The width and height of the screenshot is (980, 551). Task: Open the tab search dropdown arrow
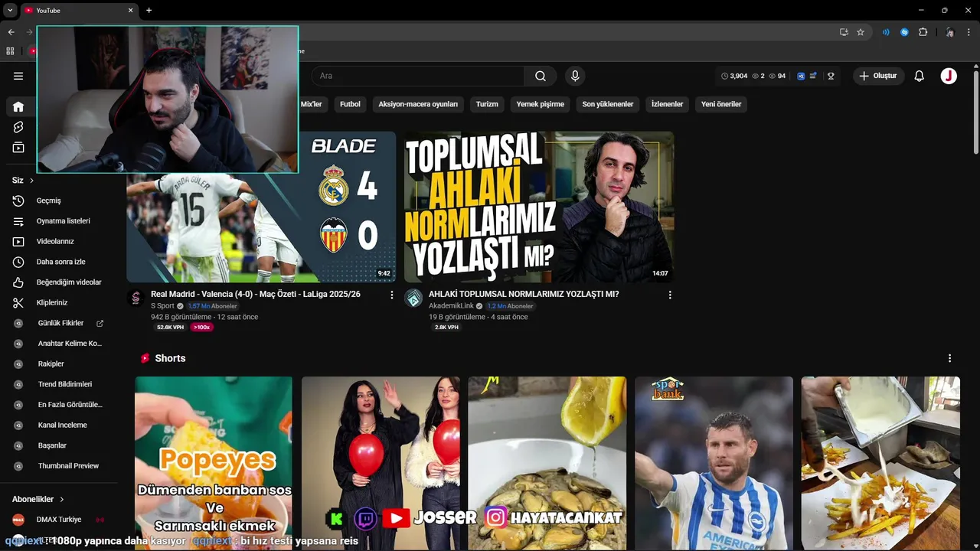pos(10,10)
